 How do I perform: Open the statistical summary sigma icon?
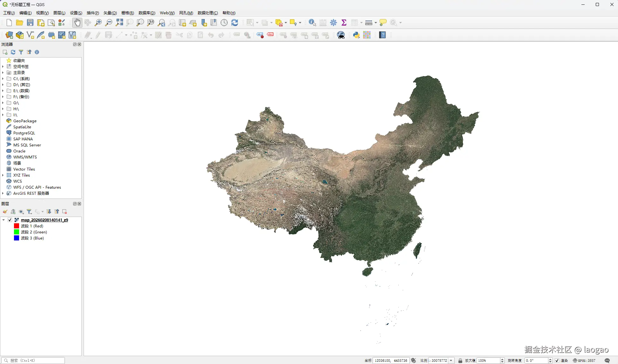tap(344, 23)
